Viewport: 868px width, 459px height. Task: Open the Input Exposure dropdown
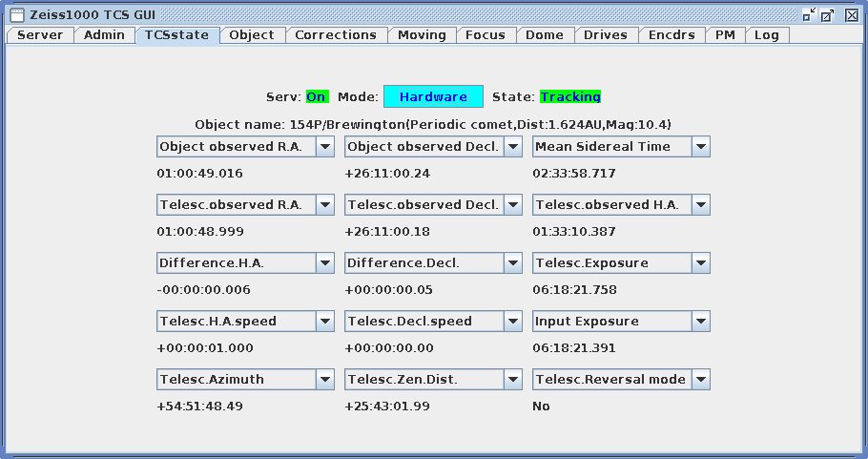click(x=621, y=322)
